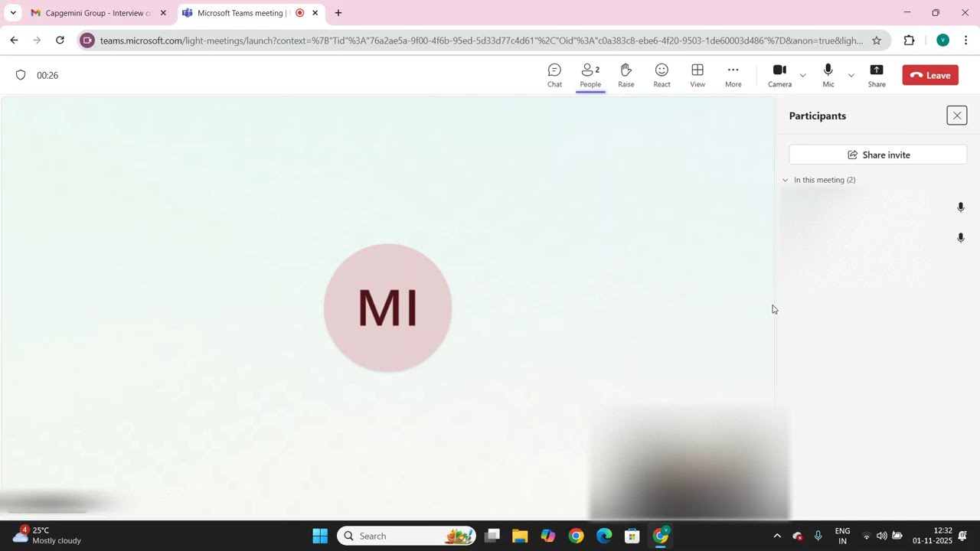Image resolution: width=980 pixels, height=551 pixels.
Task: Click the shield meeting security icon
Action: click(x=21, y=75)
